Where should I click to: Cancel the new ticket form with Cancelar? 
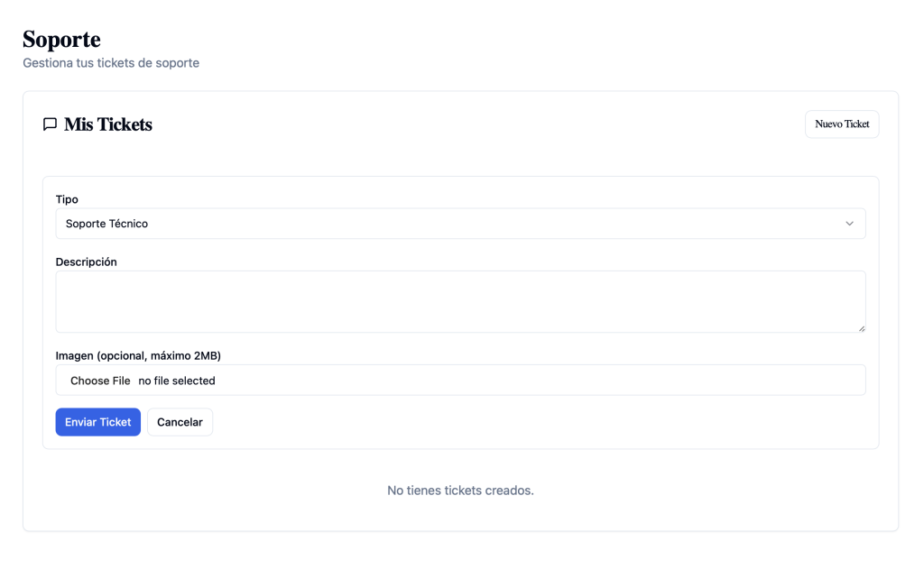pos(180,422)
